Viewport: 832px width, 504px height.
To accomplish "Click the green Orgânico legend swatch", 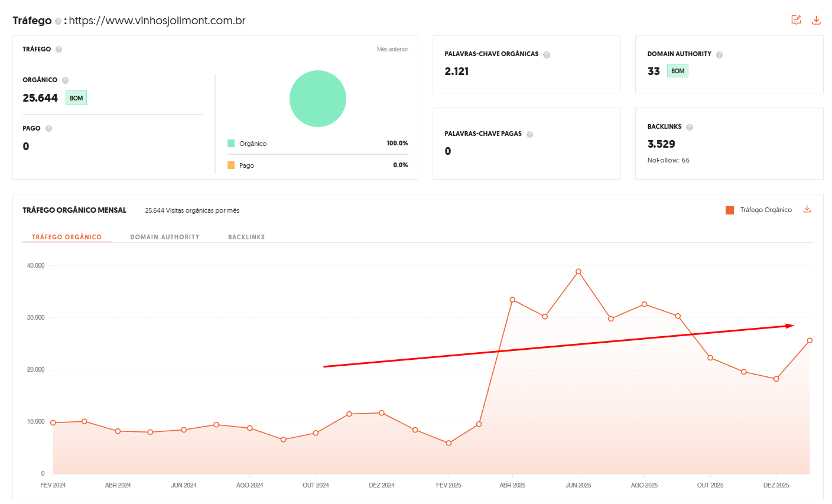I will pyautogui.click(x=231, y=144).
